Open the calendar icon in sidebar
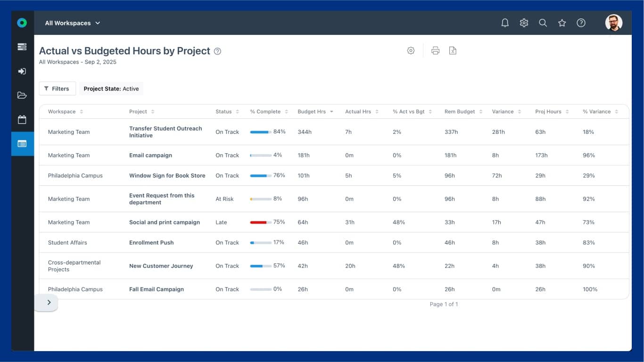Screen dimensions: 644x362 [x=22, y=120]
